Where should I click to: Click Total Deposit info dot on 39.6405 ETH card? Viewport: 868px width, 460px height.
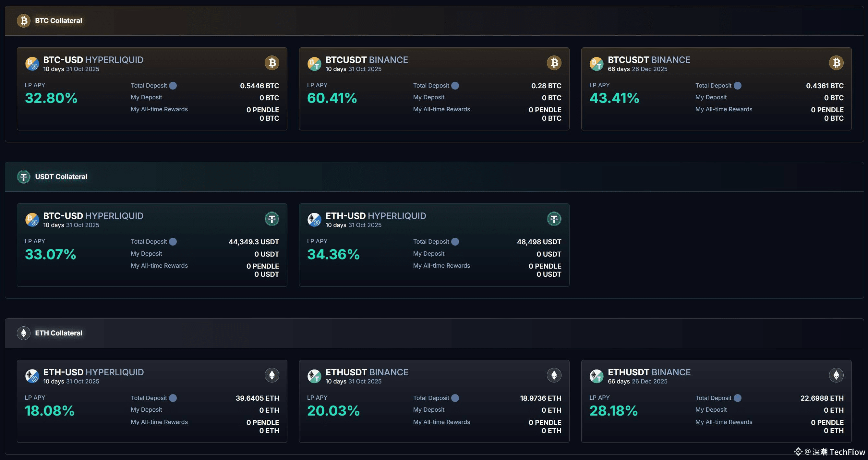(173, 398)
